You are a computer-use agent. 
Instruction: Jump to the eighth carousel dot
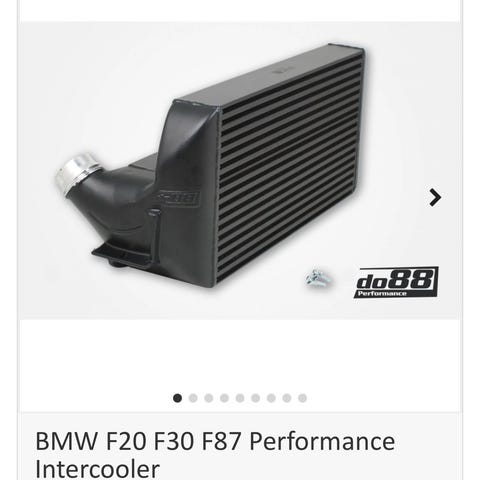click(x=287, y=398)
